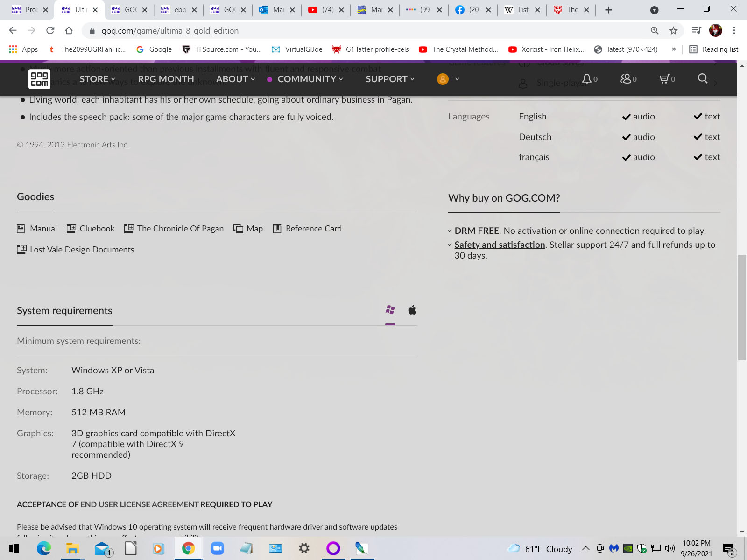Open Zoom app from taskbar

(x=217, y=548)
